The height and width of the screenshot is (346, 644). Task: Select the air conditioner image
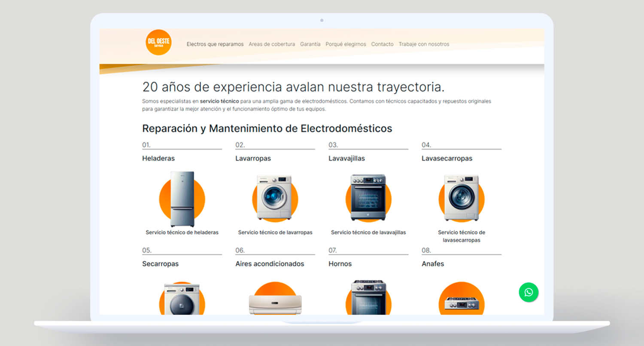point(275,303)
